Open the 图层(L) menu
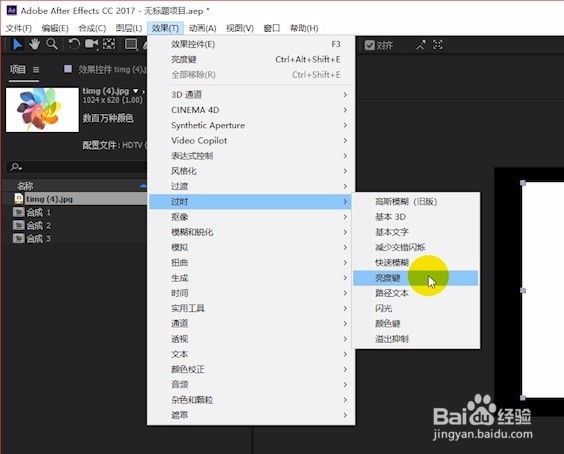The image size is (564, 454). click(x=129, y=28)
